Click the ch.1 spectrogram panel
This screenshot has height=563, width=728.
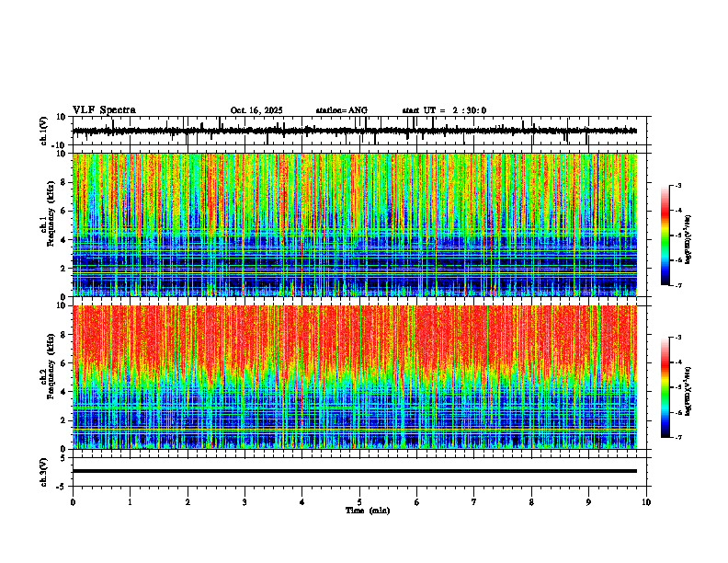354,224
